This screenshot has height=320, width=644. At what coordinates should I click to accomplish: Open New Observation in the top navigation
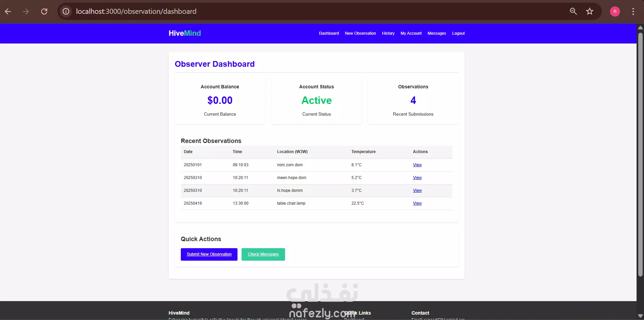pos(360,33)
